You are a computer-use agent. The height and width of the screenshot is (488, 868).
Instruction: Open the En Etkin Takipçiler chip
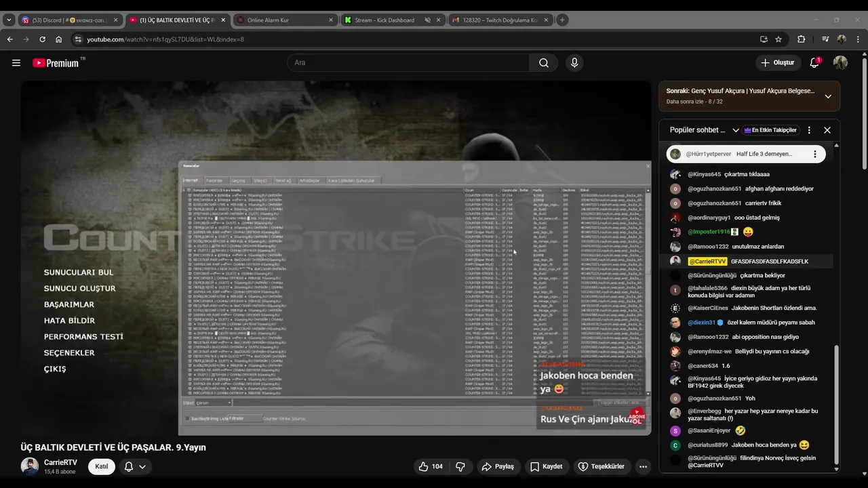pyautogui.click(x=770, y=130)
